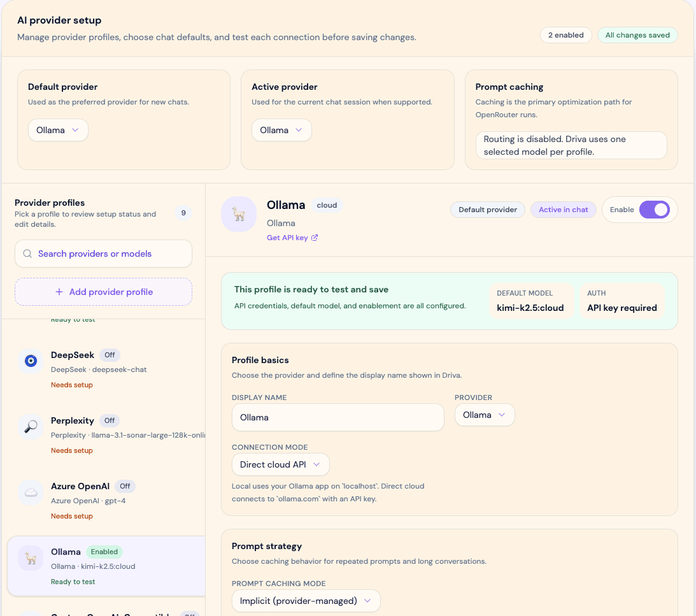Open the Default provider dropdown

[58, 130]
